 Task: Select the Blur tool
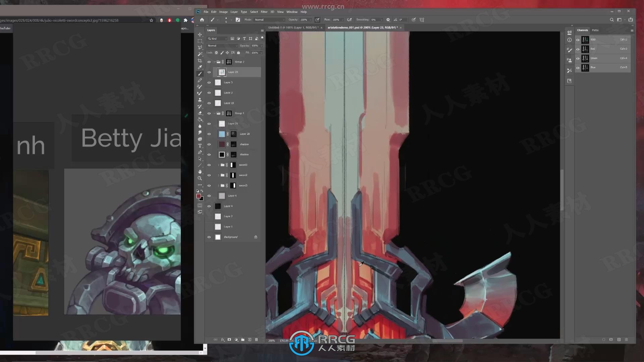coord(200,126)
